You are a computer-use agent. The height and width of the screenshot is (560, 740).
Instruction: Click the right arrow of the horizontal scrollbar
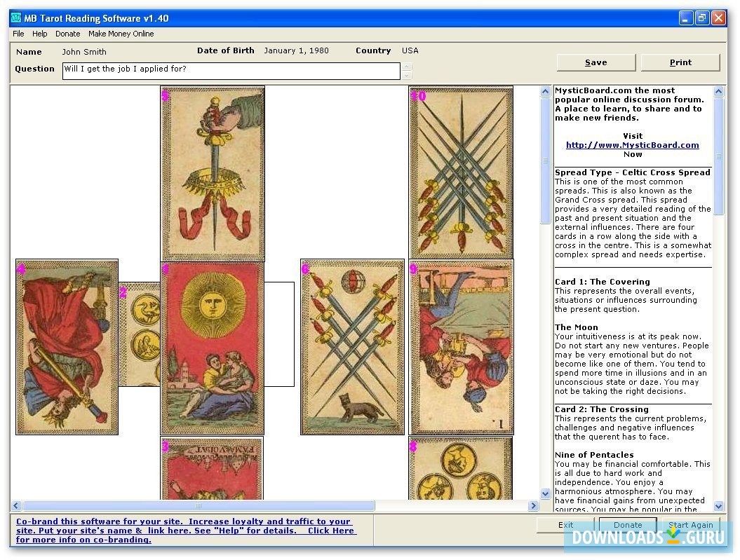(532, 506)
